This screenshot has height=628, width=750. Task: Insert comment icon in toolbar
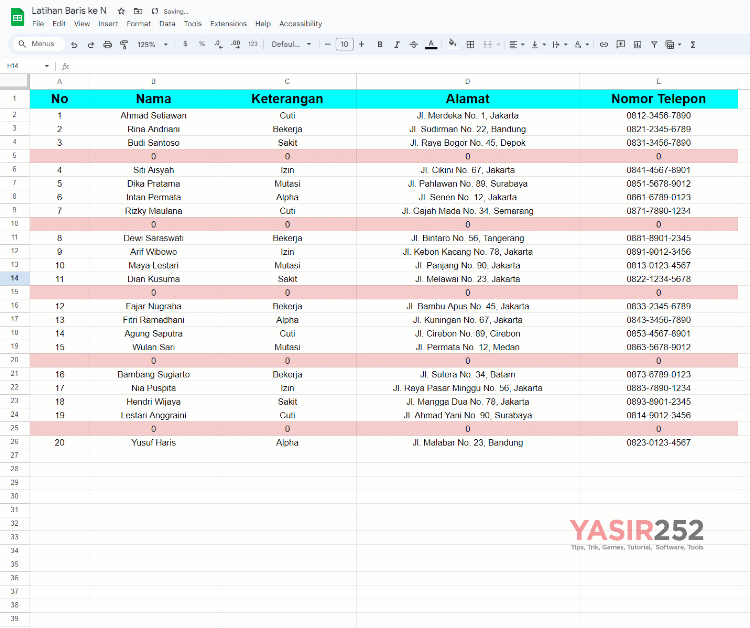coord(621,44)
